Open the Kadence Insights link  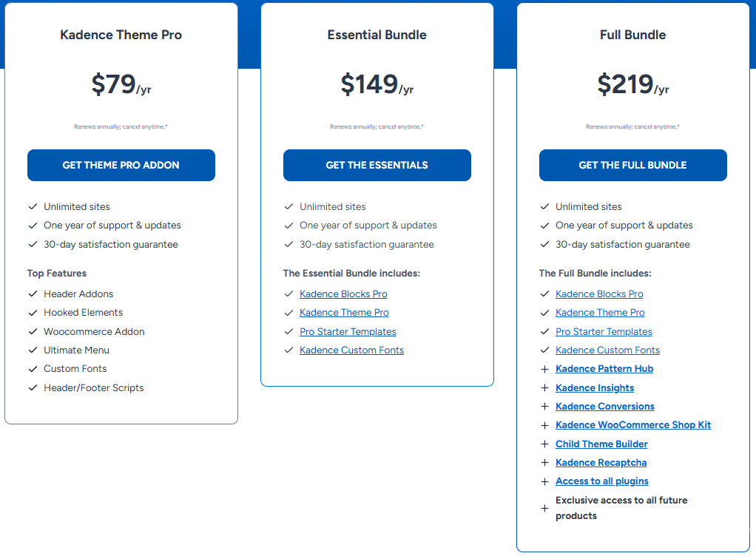click(x=594, y=387)
